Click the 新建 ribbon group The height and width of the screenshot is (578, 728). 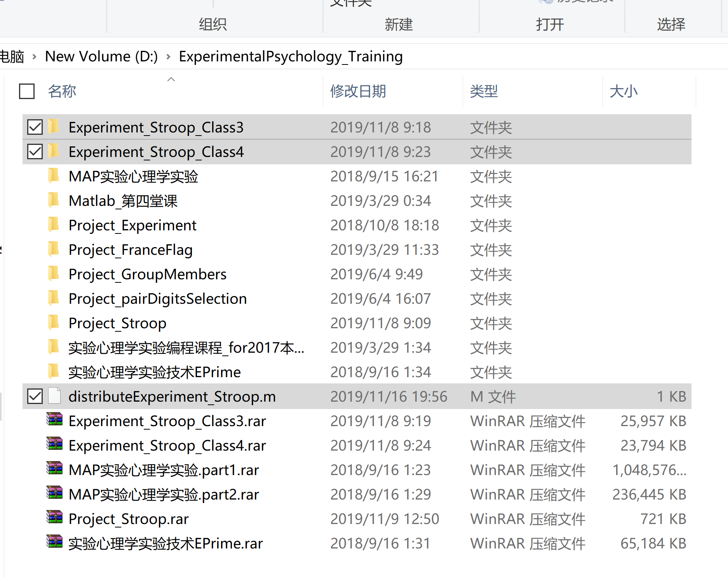[400, 24]
